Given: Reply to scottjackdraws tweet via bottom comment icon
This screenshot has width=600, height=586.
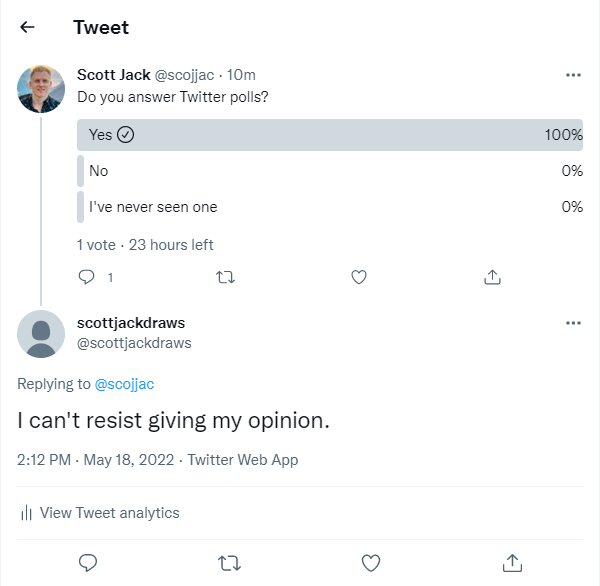Looking at the screenshot, I should click(x=88, y=563).
